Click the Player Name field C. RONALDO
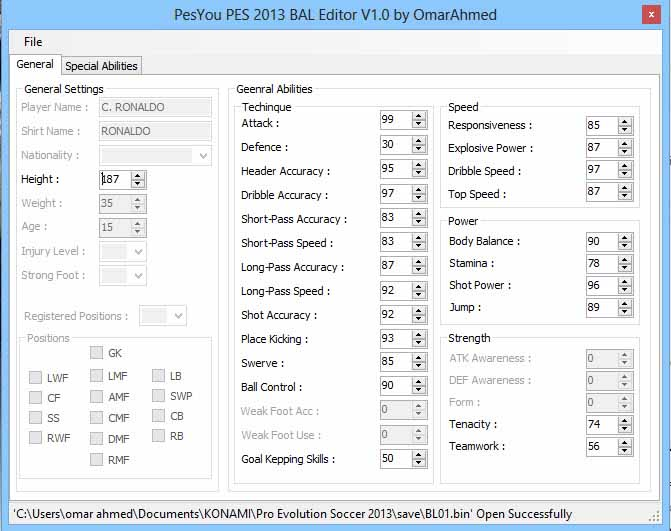 tap(155, 107)
